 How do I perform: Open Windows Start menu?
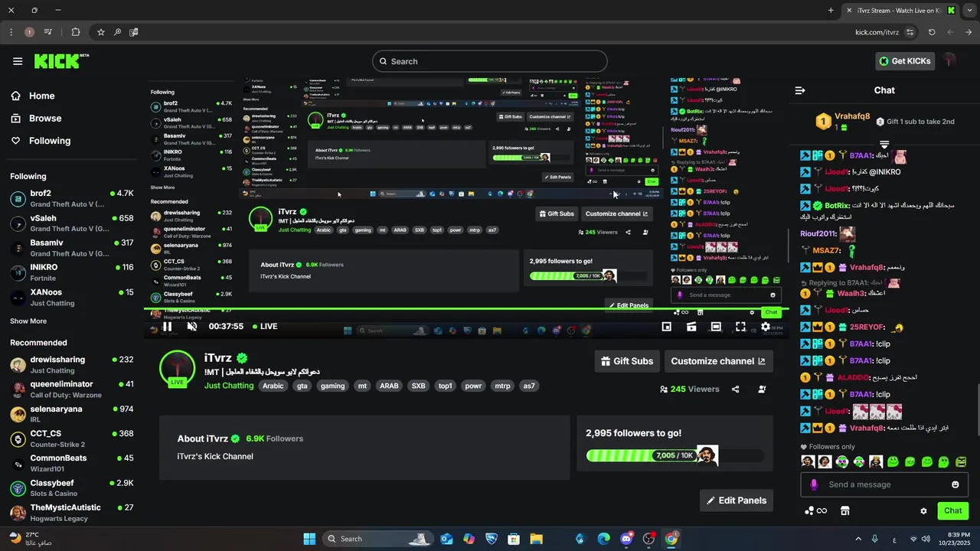tap(309, 539)
